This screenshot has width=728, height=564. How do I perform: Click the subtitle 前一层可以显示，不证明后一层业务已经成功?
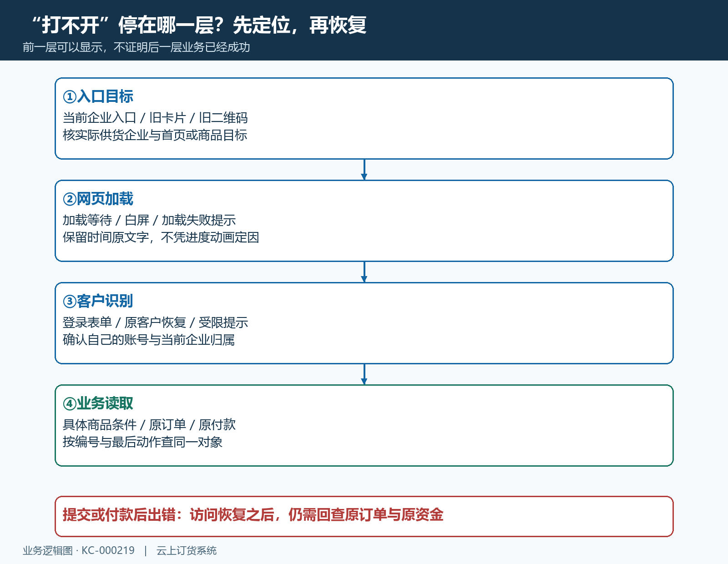point(136,47)
